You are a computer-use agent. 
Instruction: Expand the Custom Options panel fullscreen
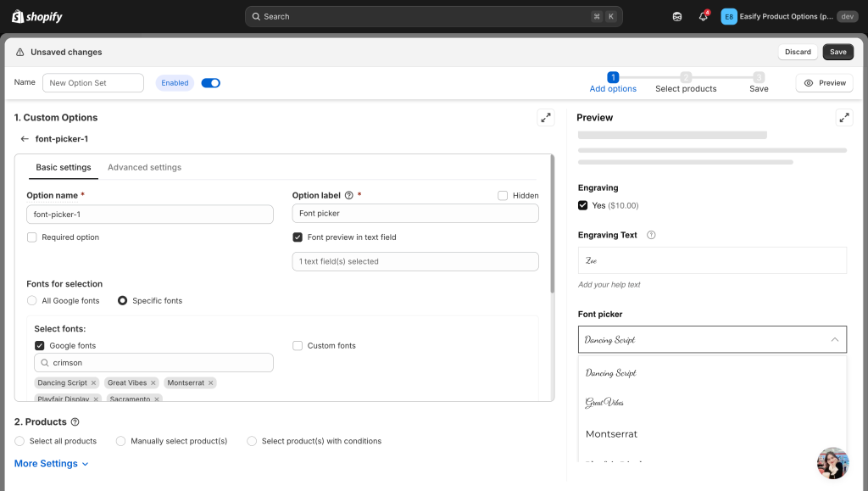[546, 118]
